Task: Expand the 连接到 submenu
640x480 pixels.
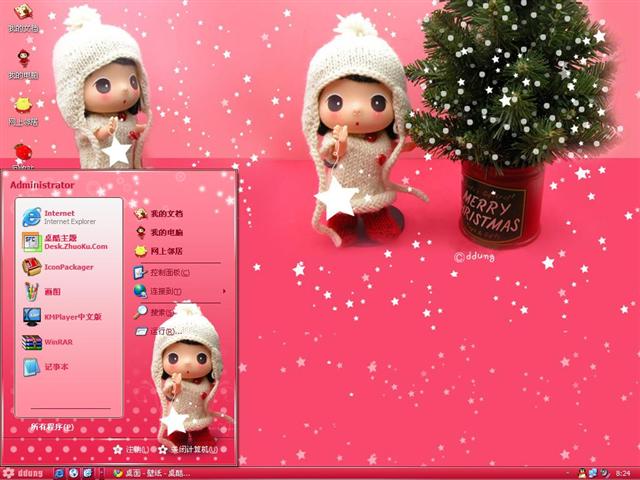Action: pos(179,291)
